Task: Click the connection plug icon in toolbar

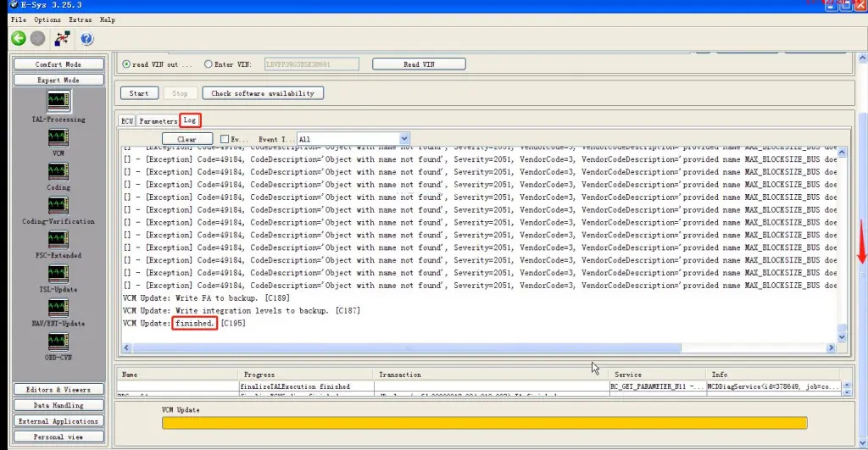Action: tap(62, 38)
